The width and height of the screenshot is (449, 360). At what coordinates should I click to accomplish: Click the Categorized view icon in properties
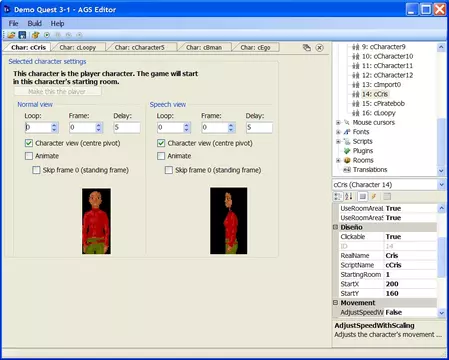pyautogui.click(x=338, y=196)
